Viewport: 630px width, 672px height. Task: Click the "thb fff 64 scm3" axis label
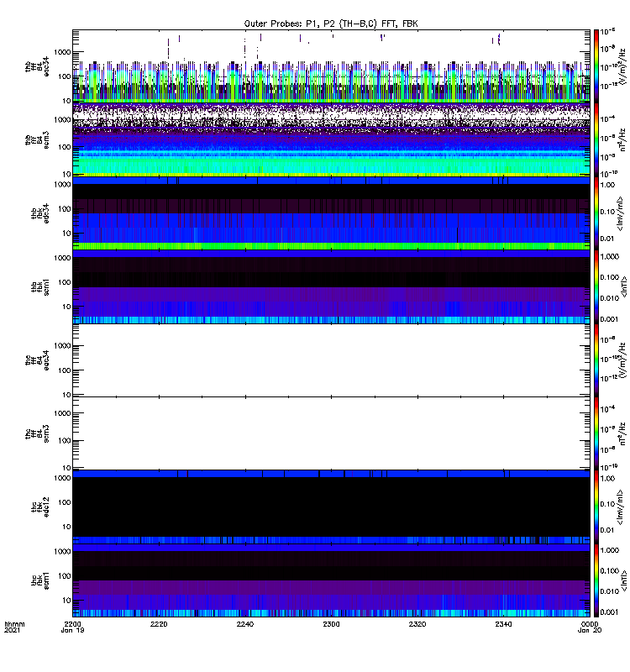coord(37,139)
